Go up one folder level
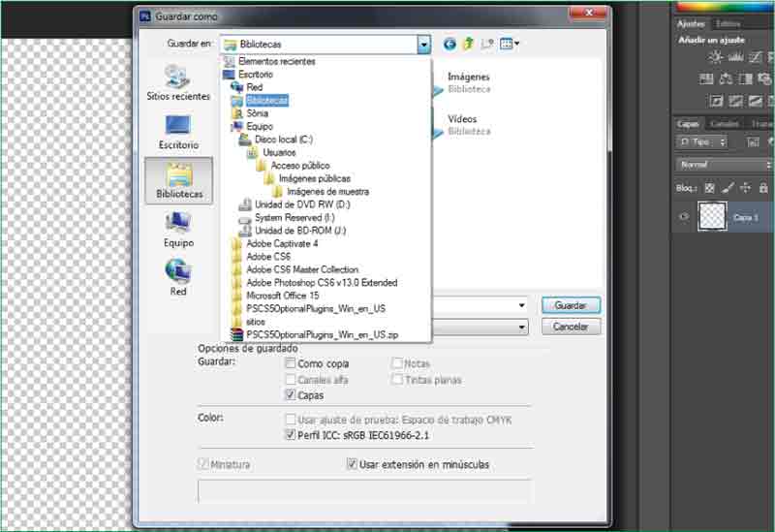This screenshot has width=775, height=532. point(469,44)
